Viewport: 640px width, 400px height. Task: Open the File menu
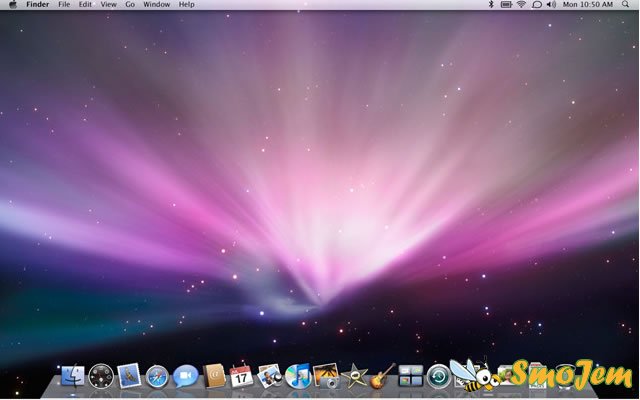click(x=64, y=4)
